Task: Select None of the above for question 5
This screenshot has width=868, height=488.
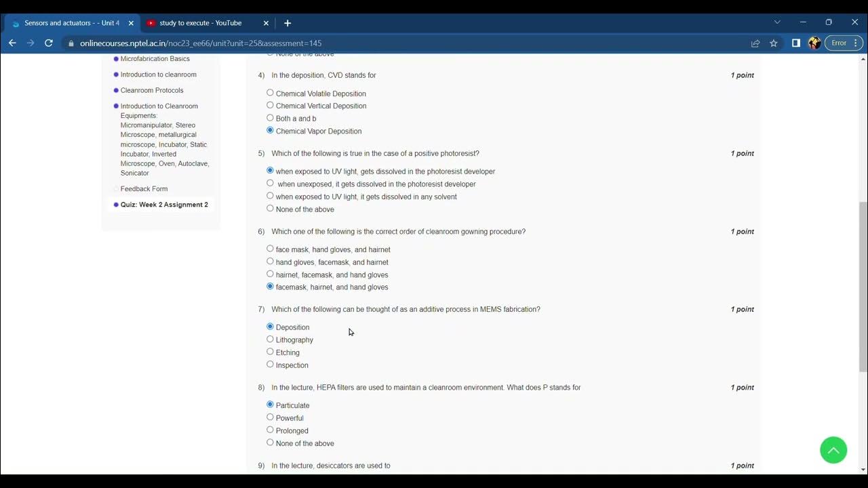Action: [270, 208]
